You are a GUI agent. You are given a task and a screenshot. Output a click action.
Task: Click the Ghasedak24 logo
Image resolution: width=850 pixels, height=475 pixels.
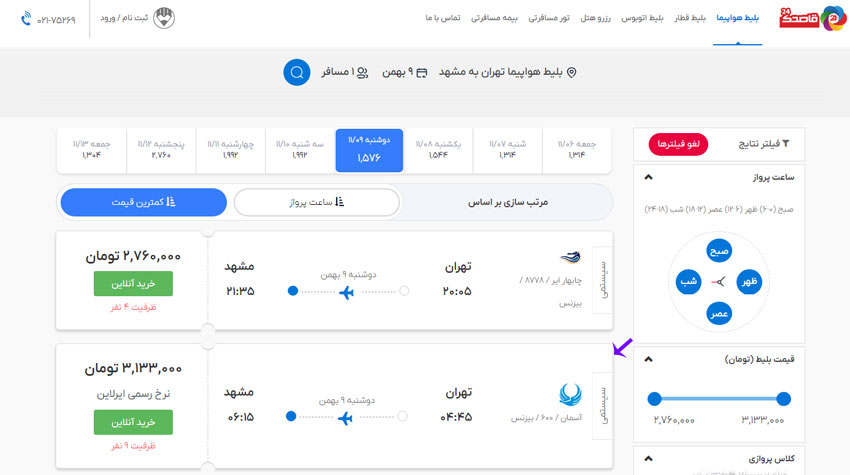[812, 18]
